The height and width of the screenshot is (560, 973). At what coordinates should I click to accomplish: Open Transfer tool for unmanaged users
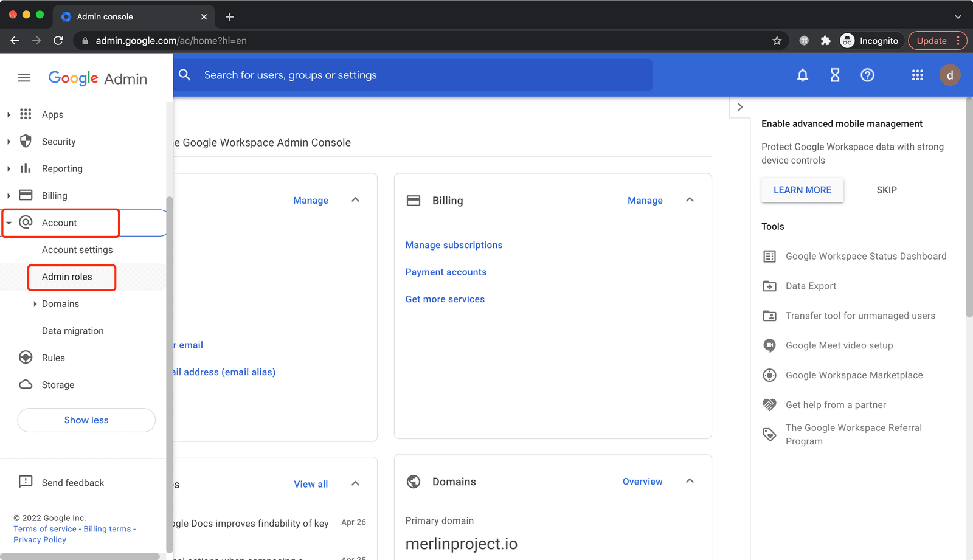860,316
